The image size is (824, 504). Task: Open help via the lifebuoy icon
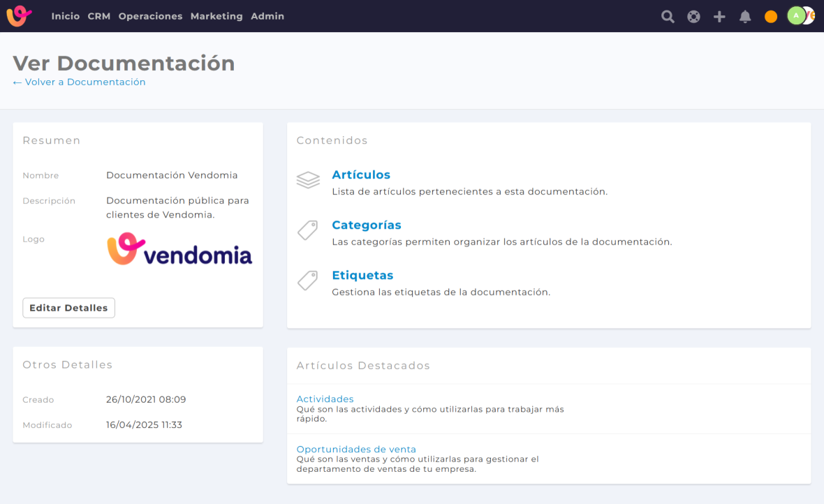coord(693,17)
